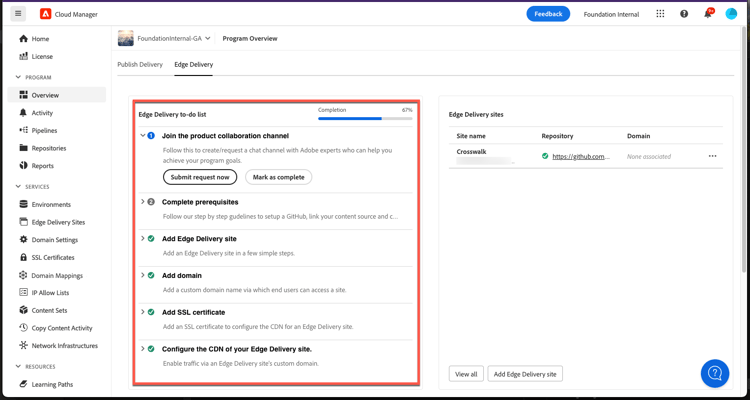Click the Content Sets cube icon

(23, 310)
